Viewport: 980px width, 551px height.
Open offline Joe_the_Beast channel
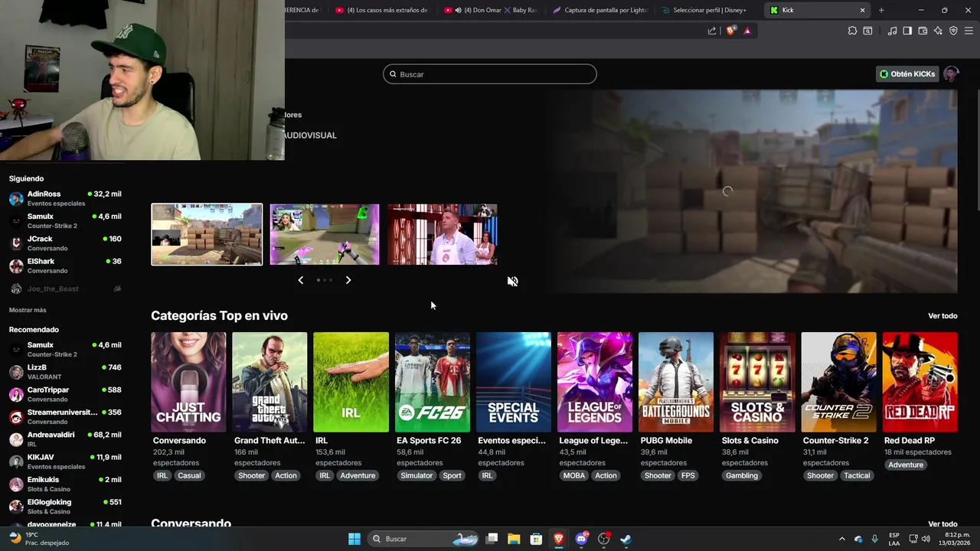coord(65,289)
